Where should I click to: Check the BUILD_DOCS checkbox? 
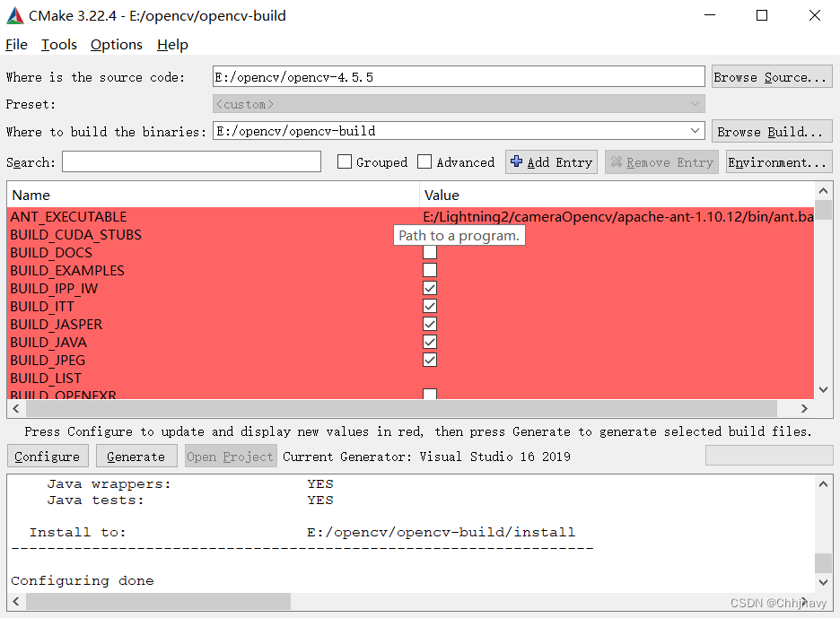pyautogui.click(x=429, y=252)
